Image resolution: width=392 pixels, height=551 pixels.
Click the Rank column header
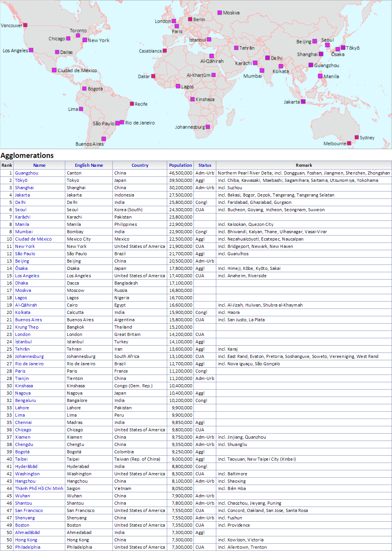(7, 165)
